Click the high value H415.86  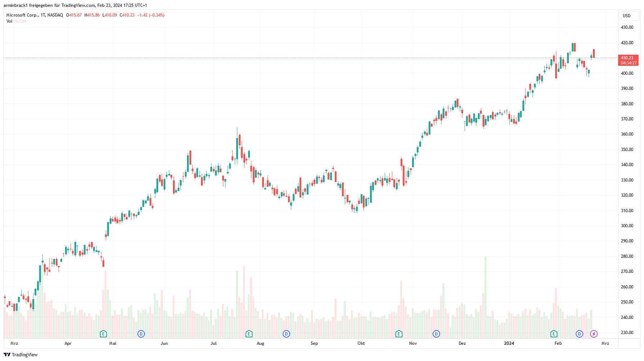coord(92,15)
